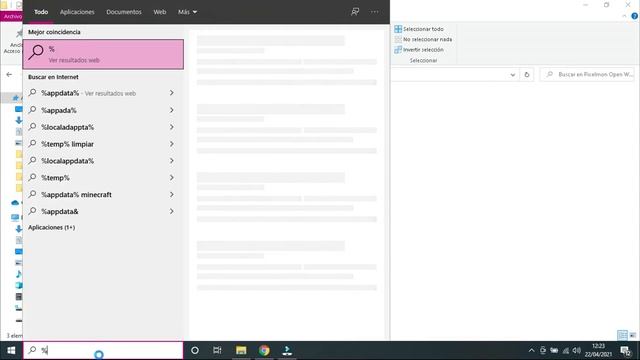
Task: Click the Cortana circle icon in taskbar
Action: click(x=195, y=350)
